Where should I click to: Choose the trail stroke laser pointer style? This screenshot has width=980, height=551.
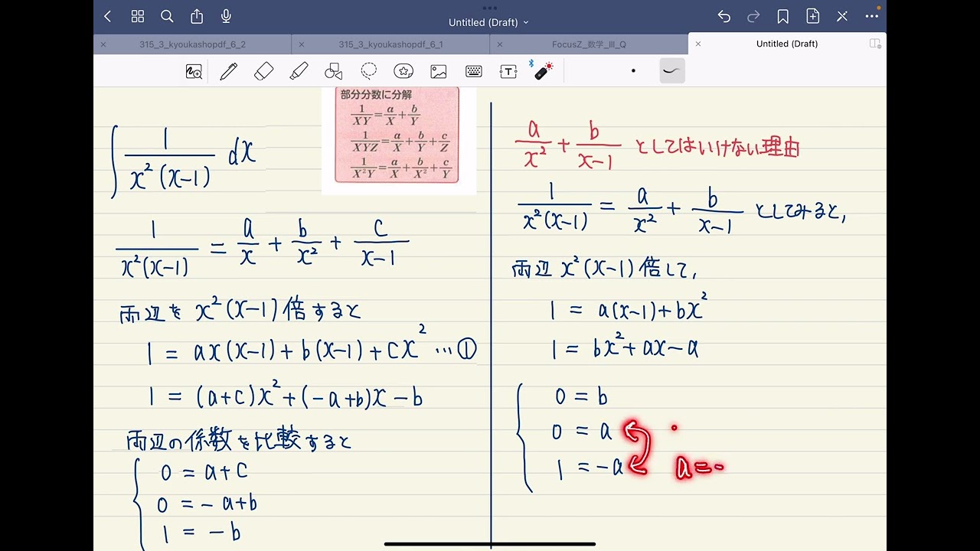click(x=672, y=71)
